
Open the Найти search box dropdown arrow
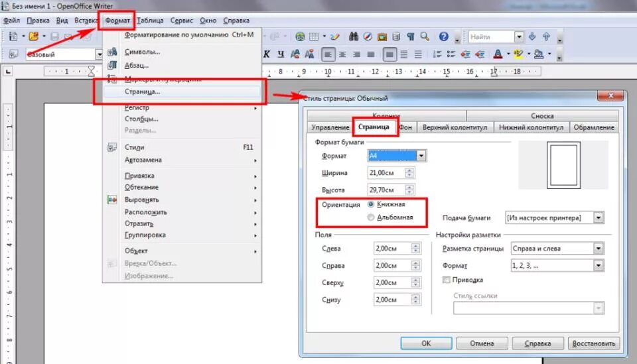point(519,36)
